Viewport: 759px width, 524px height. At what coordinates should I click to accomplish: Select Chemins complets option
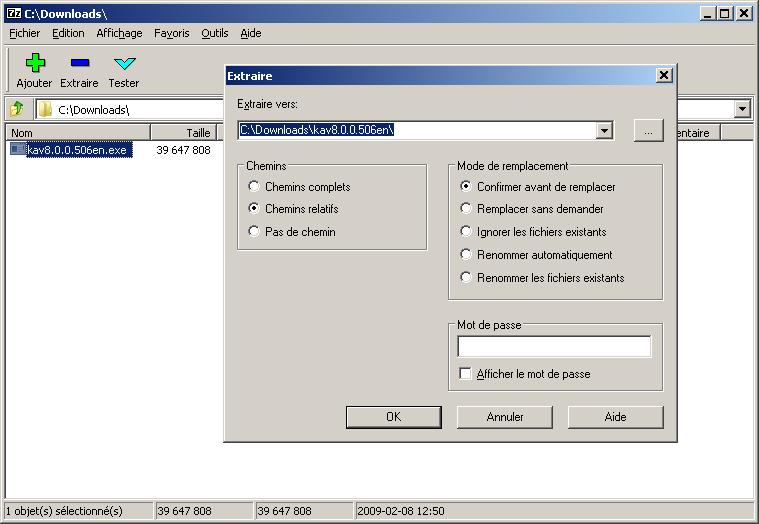[x=254, y=186]
